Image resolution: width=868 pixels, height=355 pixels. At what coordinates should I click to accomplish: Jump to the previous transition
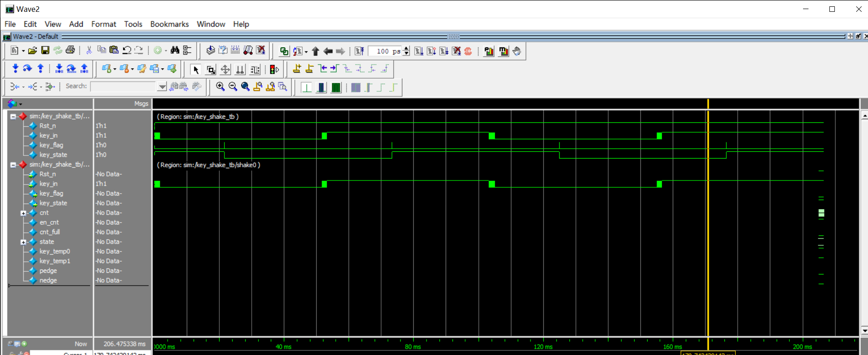point(322,69)
